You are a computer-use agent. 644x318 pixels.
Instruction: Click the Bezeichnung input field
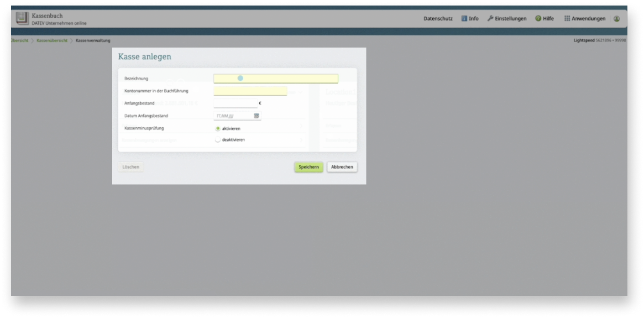276,79
